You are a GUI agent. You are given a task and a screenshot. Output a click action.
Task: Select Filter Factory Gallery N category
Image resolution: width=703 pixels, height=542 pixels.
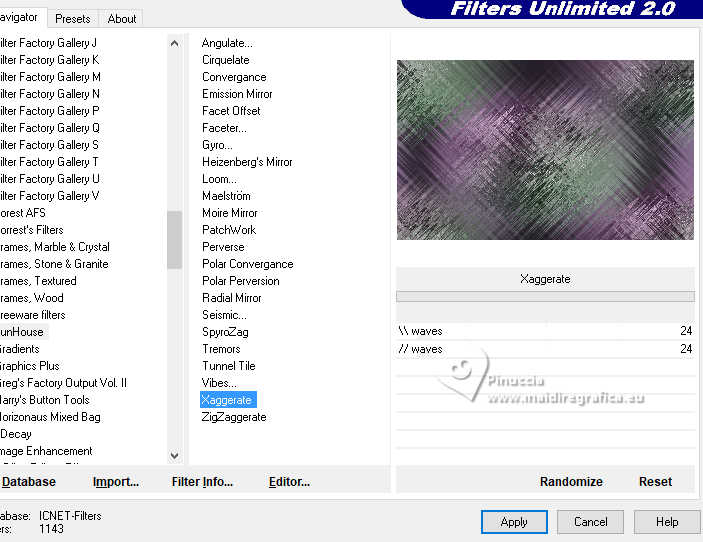click(x=50, y=94)
